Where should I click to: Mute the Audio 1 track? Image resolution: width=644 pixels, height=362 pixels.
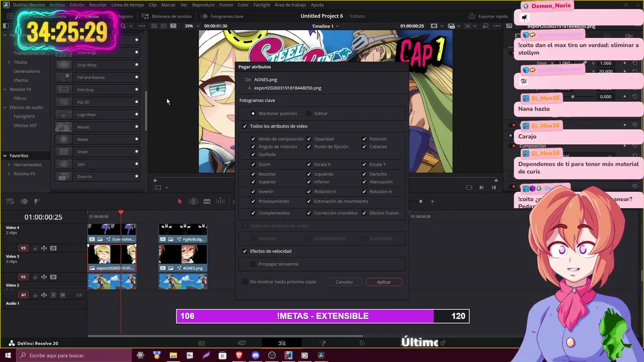[63, 295]
